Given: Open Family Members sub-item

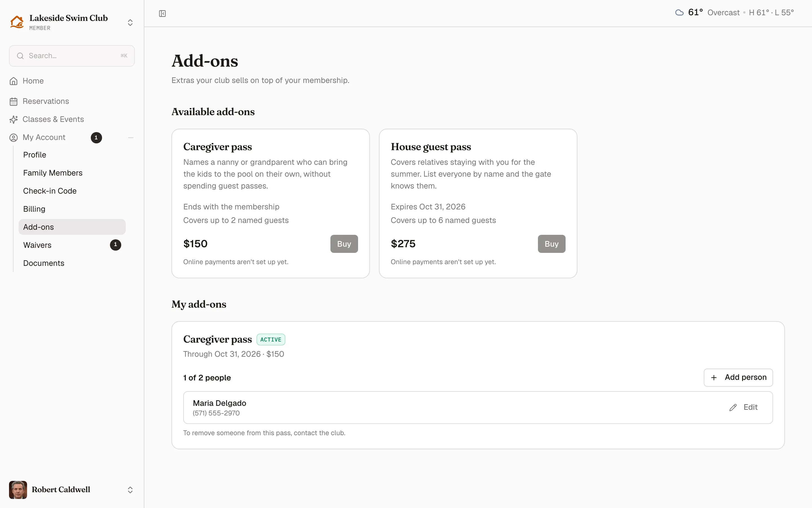Looking at the screenshot, I should coord(53,173).
